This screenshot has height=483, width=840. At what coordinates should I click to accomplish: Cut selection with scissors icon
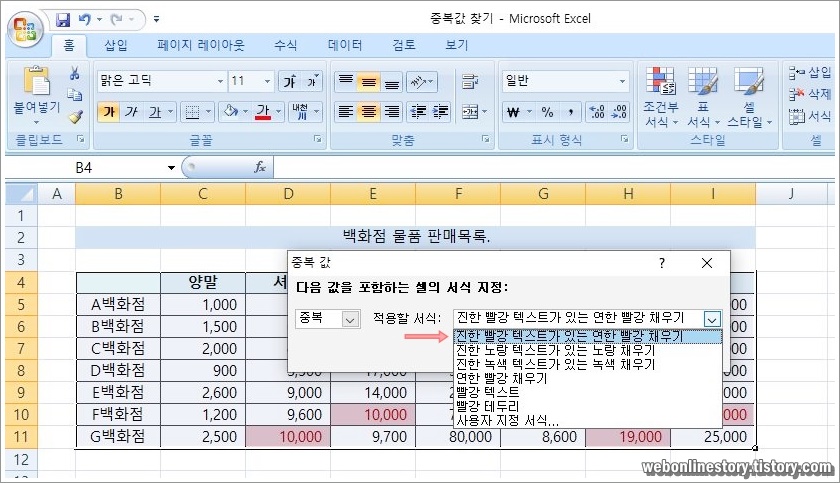point(74,73)
